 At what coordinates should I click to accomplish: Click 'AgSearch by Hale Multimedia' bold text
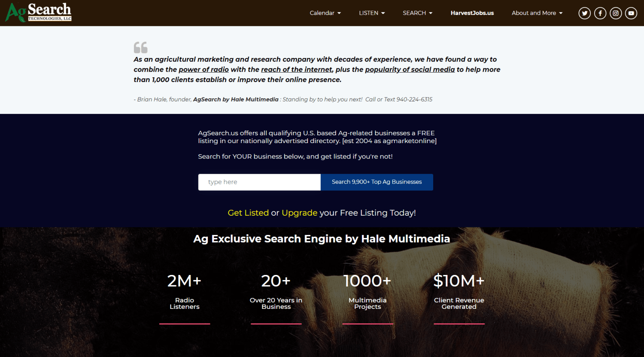236,99
